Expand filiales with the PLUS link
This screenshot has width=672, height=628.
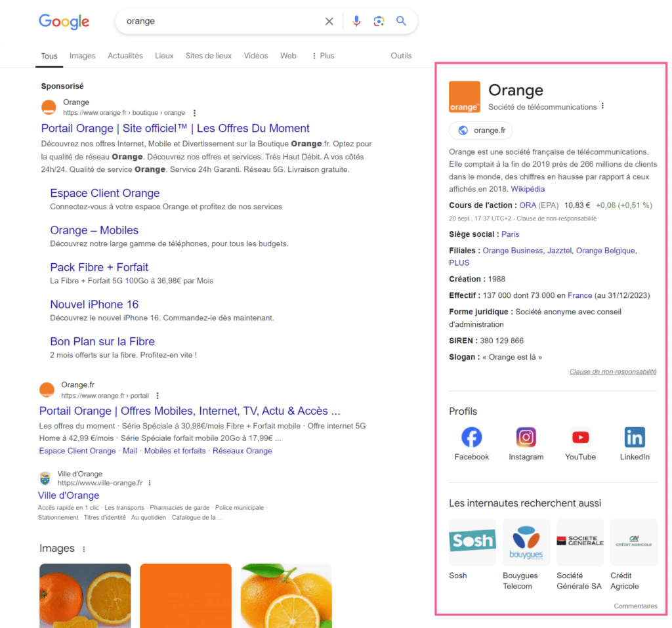coord(459,262)
